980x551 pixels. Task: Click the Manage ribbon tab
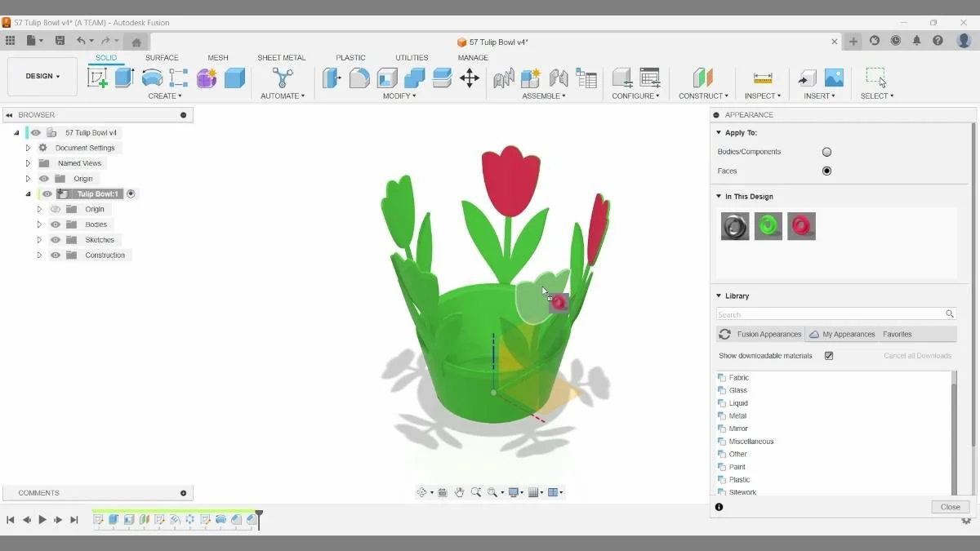pos(473,57)
